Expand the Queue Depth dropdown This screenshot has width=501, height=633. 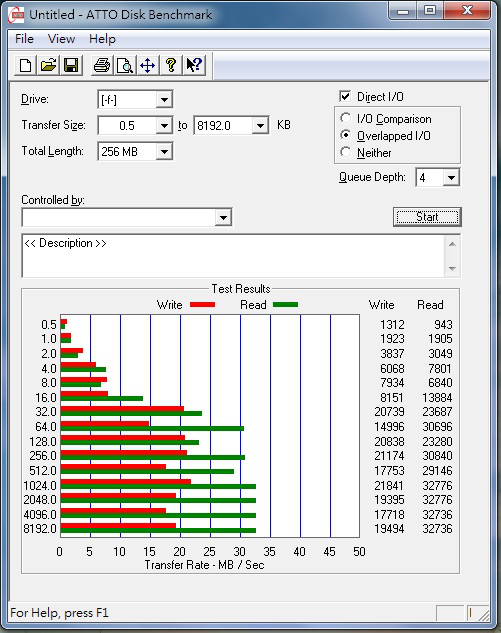(451, 178)
